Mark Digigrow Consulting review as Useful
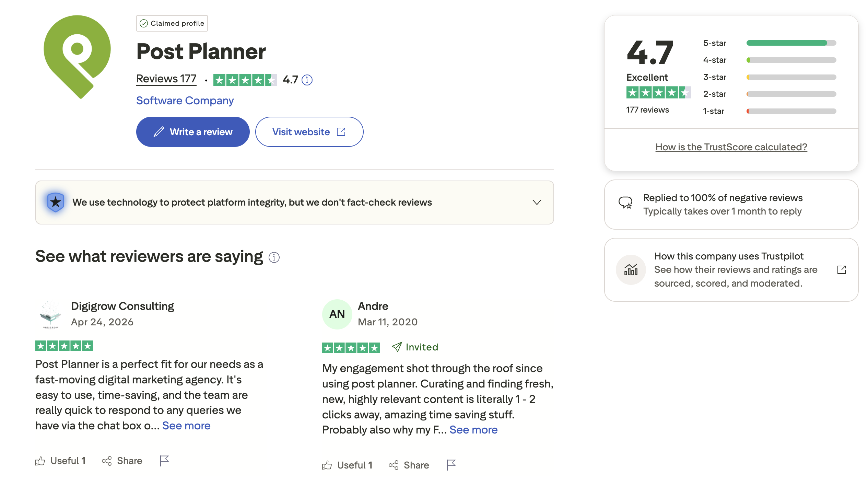 [x=60, y=461]
